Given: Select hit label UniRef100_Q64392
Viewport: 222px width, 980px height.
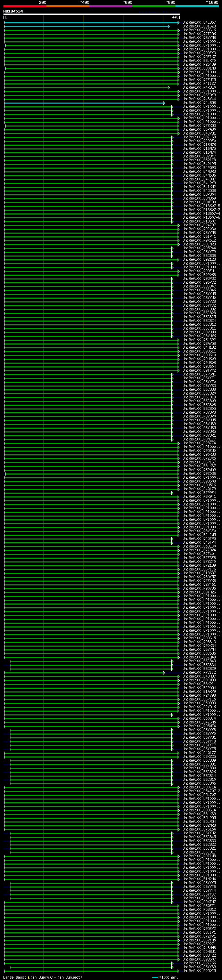Looking at the screenshot, I should coord(199,340).
